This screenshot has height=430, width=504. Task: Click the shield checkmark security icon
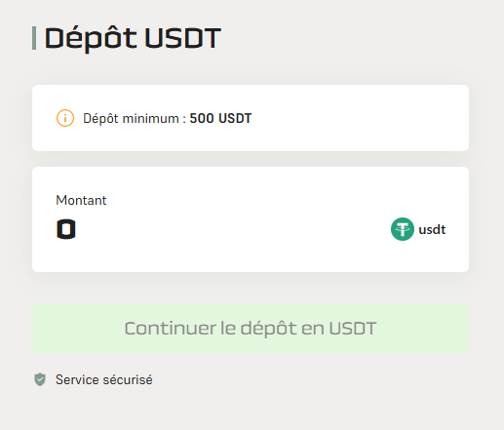coord(40,379)
